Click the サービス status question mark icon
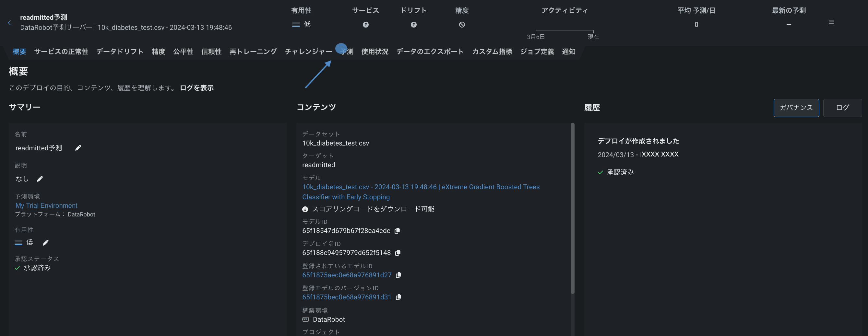This screenshot has width=868, height=336. coord(365,25)
